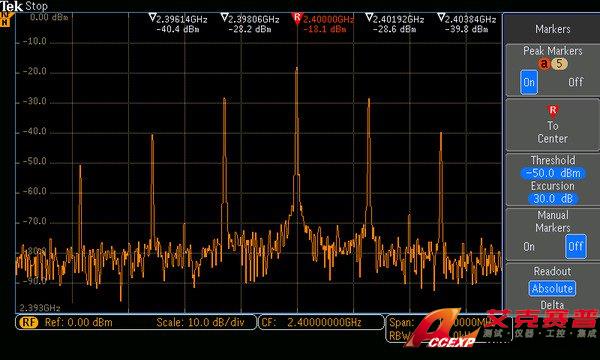The width and height of the screenshot is (600, 360).
Task: Set Manual Markers to Off
Action: [576, 246]
